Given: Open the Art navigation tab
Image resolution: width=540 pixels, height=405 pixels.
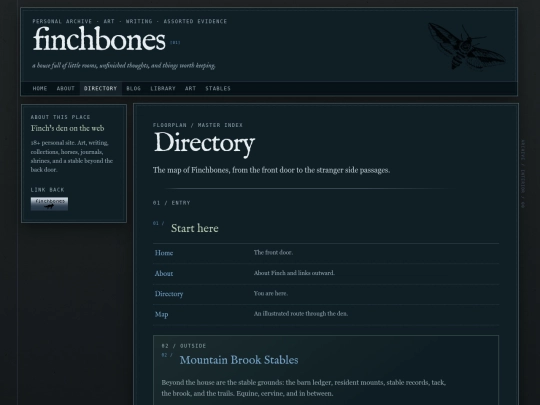Looking at the screenshot, I should [190, 89].
